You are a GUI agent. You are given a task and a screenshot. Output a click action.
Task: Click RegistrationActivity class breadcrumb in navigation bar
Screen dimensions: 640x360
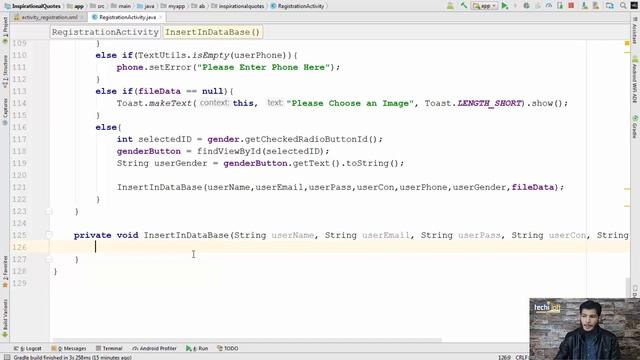point(298,6)
